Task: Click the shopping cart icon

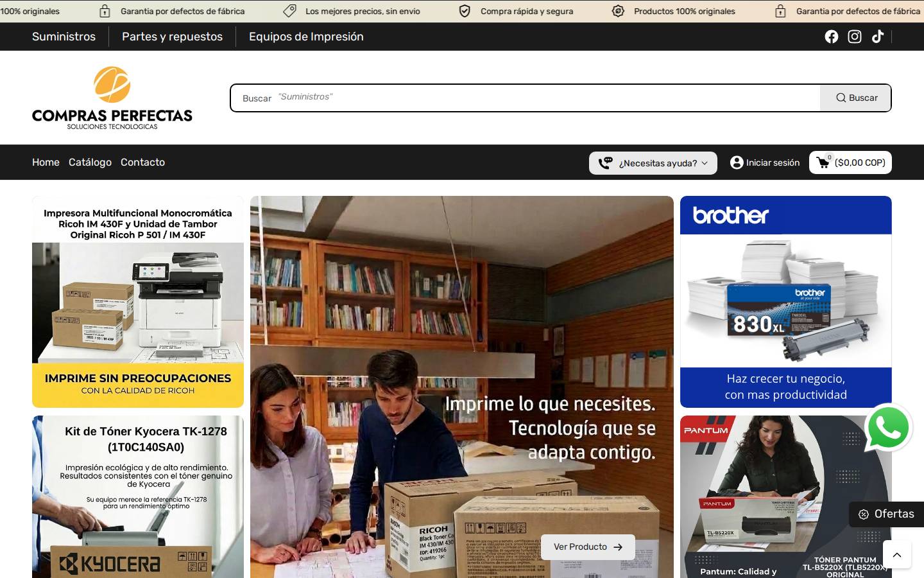Action: pos(823,162)
